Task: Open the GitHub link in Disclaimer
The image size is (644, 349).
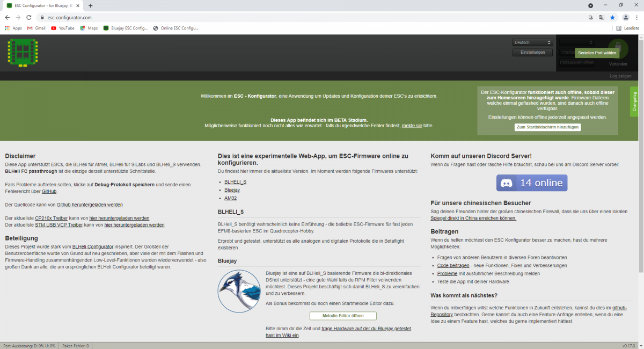Action: point(49,191)
